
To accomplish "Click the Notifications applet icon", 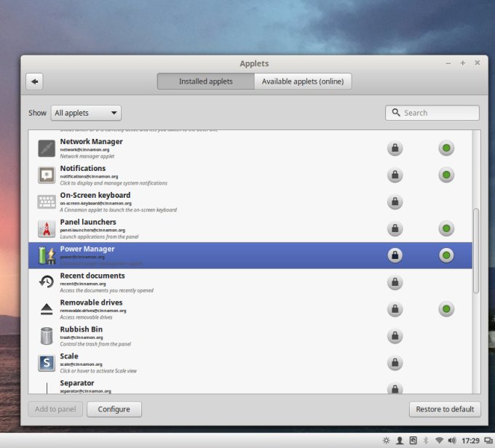I will coord(47,175).
